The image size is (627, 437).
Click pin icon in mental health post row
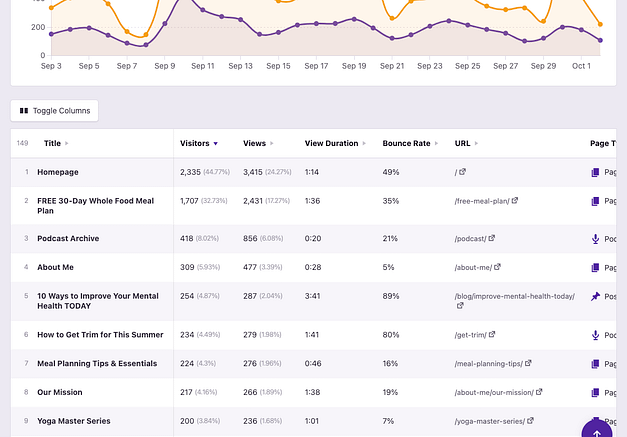tap(595, 297)
